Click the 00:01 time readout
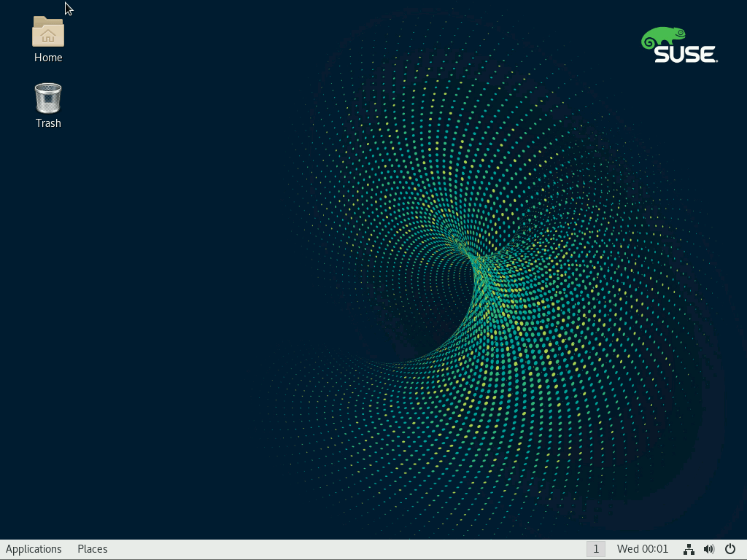This screenshot has height=560, width=747. (x=654, y=549)
